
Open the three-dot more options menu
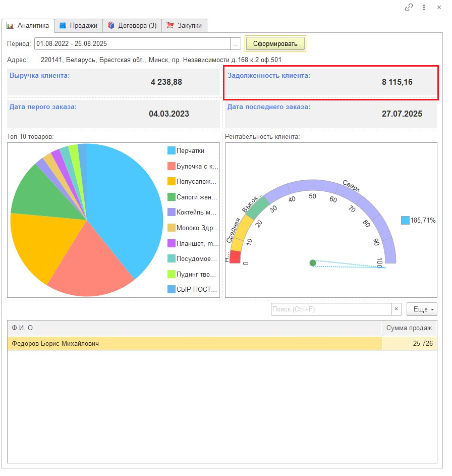pos(424,8)
